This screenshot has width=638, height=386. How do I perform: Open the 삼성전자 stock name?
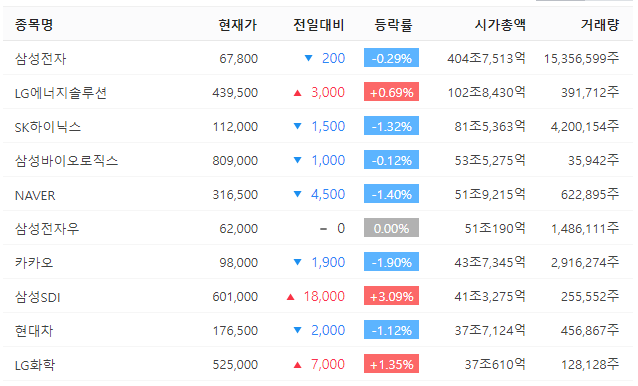[x=40, y=59]
